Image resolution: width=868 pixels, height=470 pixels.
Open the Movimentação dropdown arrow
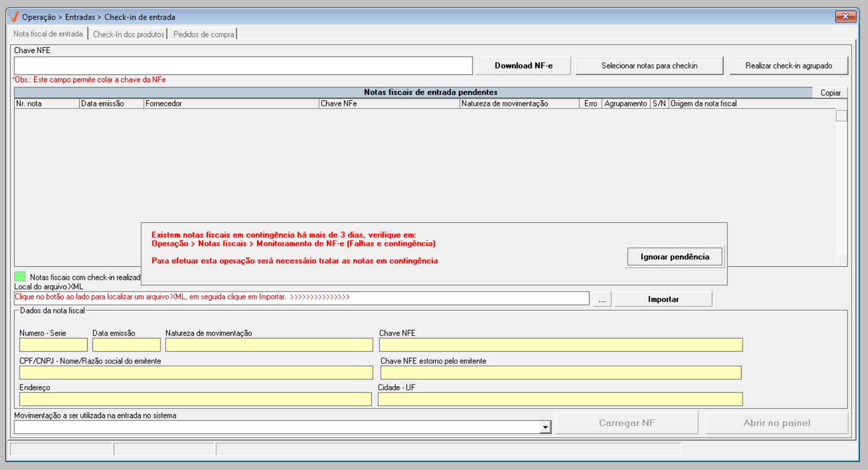click(x=545, y=427)
